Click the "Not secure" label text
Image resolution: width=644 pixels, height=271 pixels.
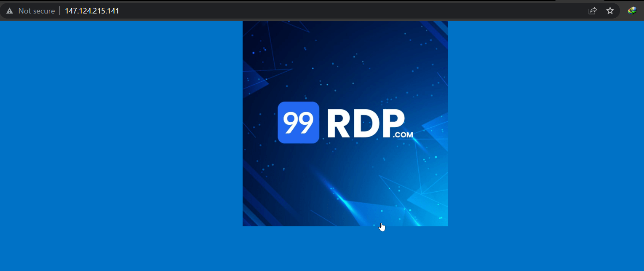click(37, 11)
